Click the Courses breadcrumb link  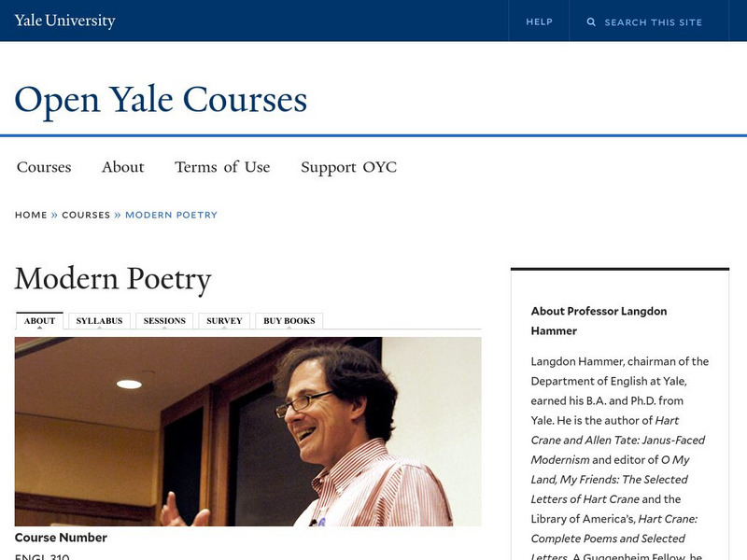[x=86, y=215]
